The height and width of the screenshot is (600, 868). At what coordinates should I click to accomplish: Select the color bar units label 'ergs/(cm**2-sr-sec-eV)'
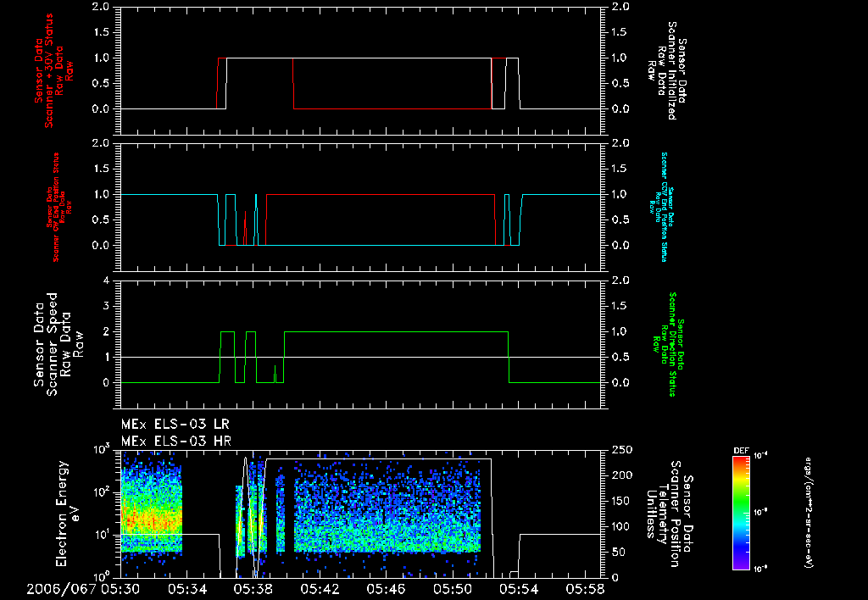[x=808, y=513]
